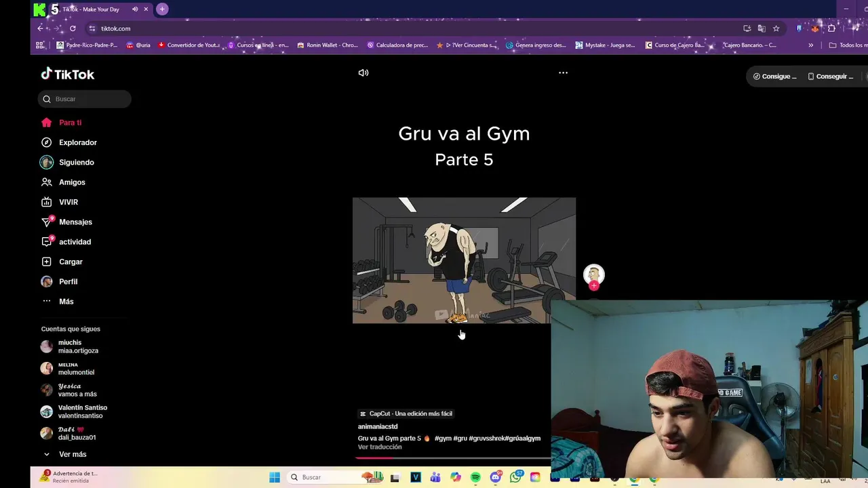Open Mystake - Juega se... bookmark
Image resolution: width=868 pixels, height=488 pixels.
click(x=606, y=45)
